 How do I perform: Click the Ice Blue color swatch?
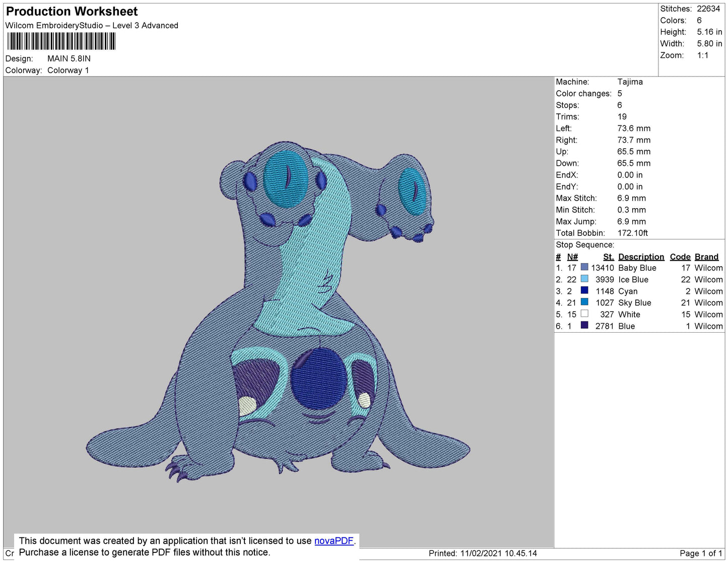(x=584, y=279)
